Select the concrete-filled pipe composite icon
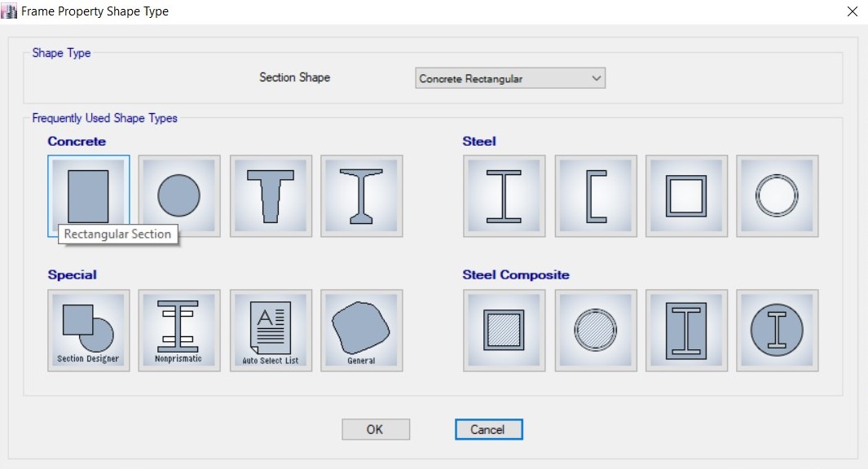The image size is (868, 469). pos(595,330)
